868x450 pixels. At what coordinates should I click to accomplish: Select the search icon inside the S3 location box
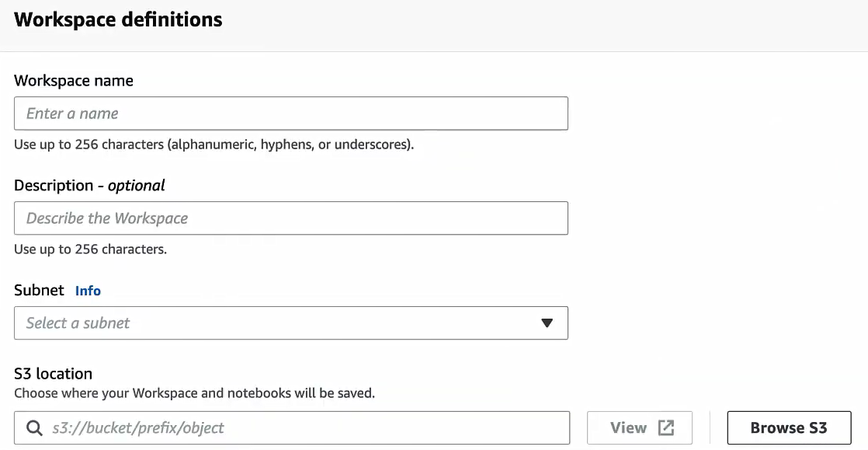34,427
